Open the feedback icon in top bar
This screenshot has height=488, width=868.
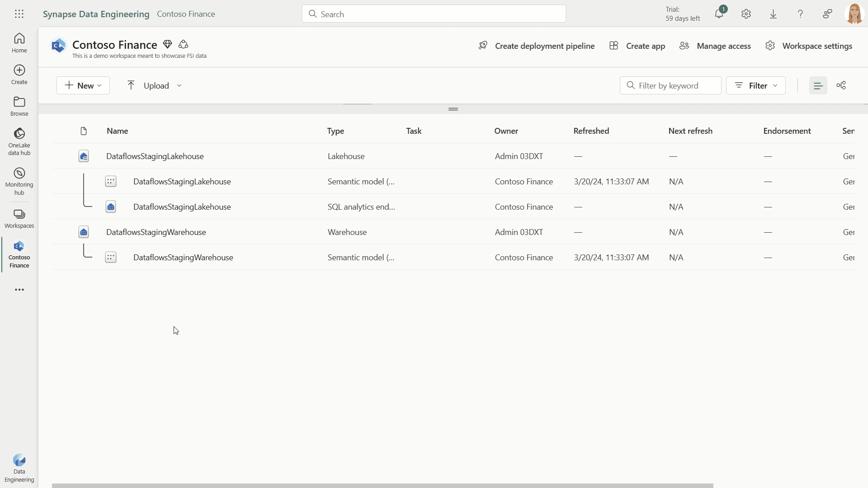tap(827, 14)
